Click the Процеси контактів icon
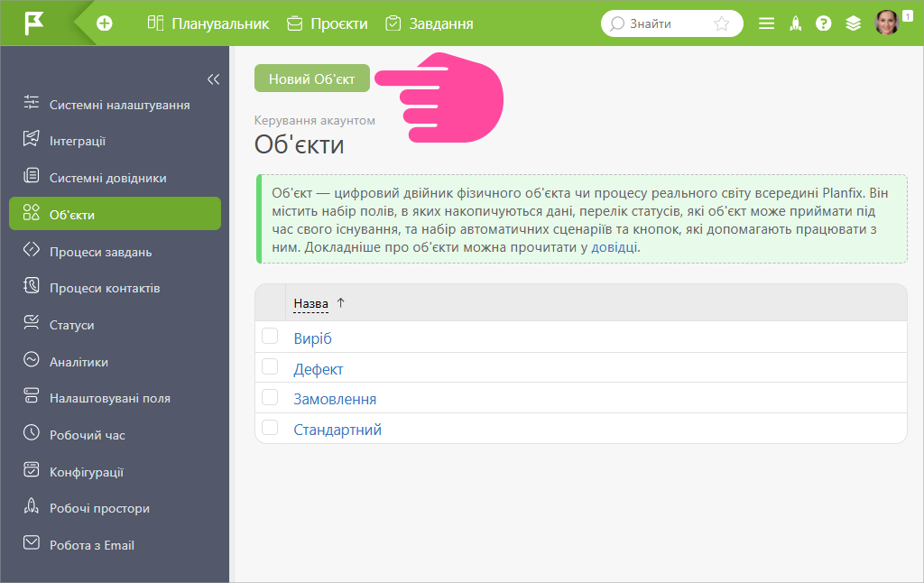Screen dimensions: 924x583 pos(32,286)
